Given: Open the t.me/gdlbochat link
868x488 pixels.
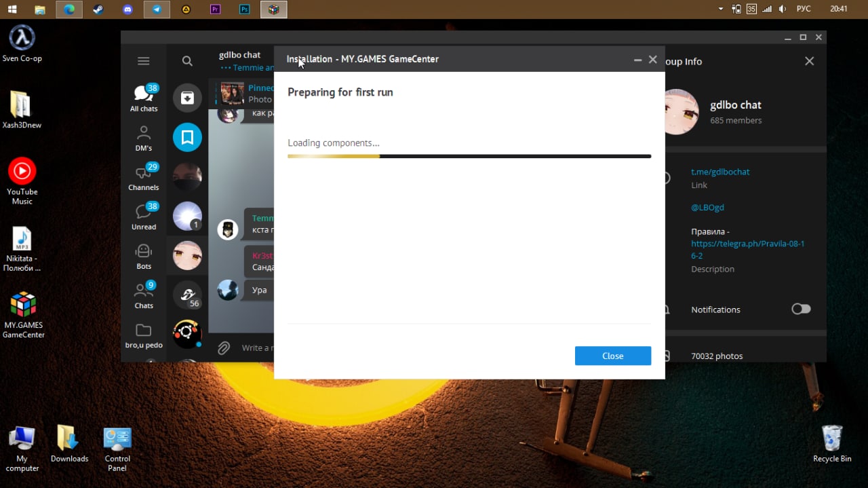Looking at the screenshot, I should [720, 172].
